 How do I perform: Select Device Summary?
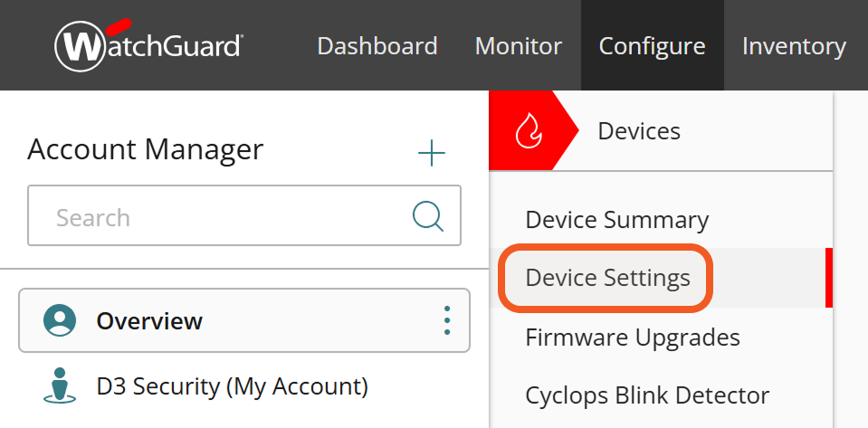coord(616,220)
